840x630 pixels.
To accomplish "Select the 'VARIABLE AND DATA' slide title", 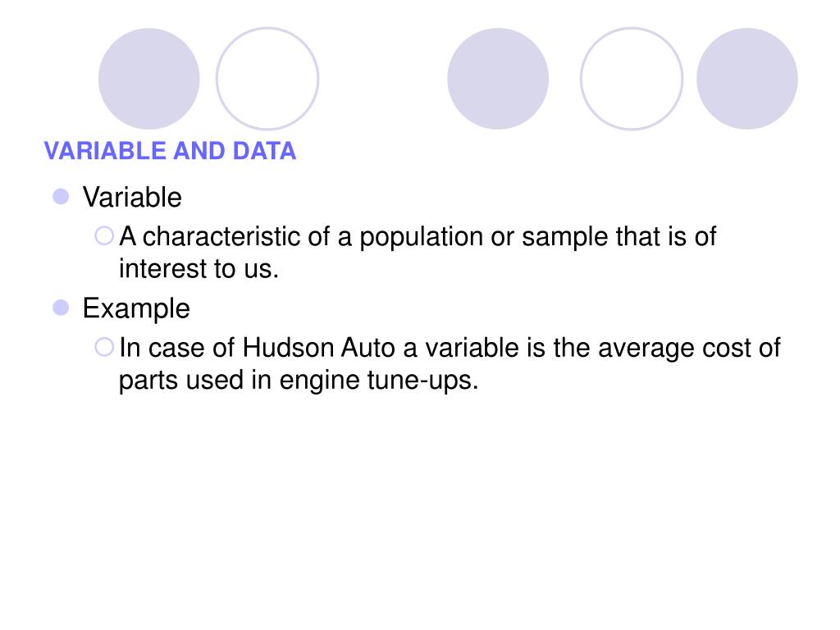I will tap(170, 151).
